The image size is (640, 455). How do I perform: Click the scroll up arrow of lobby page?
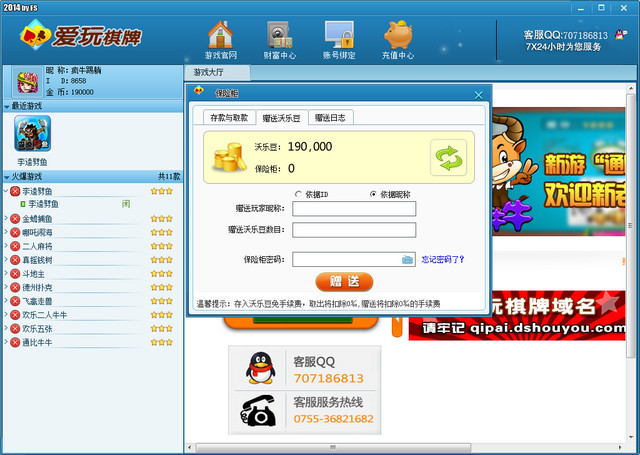point(631,88)
